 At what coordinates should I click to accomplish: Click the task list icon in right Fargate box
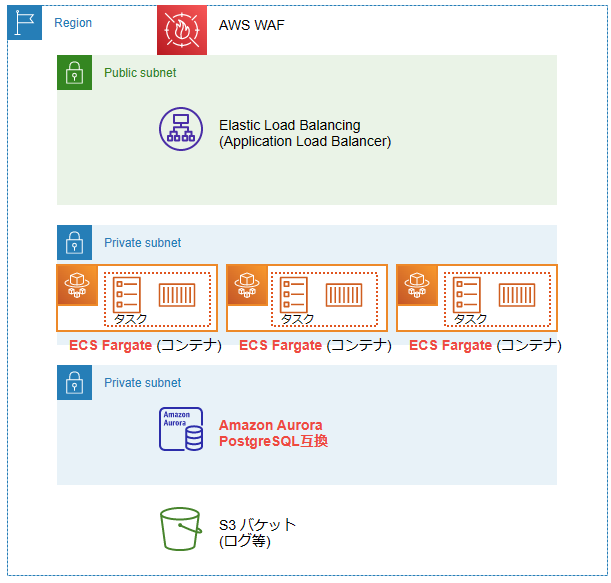[x=466, y=295]
